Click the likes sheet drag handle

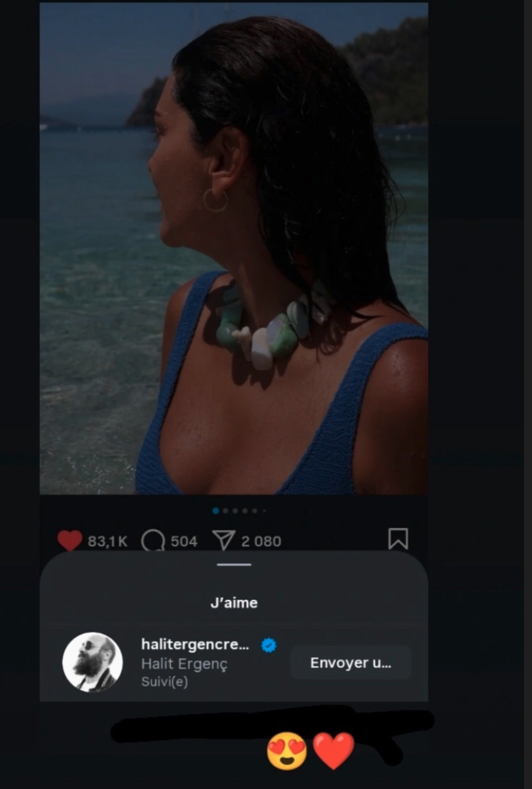(x=234, y=565)
